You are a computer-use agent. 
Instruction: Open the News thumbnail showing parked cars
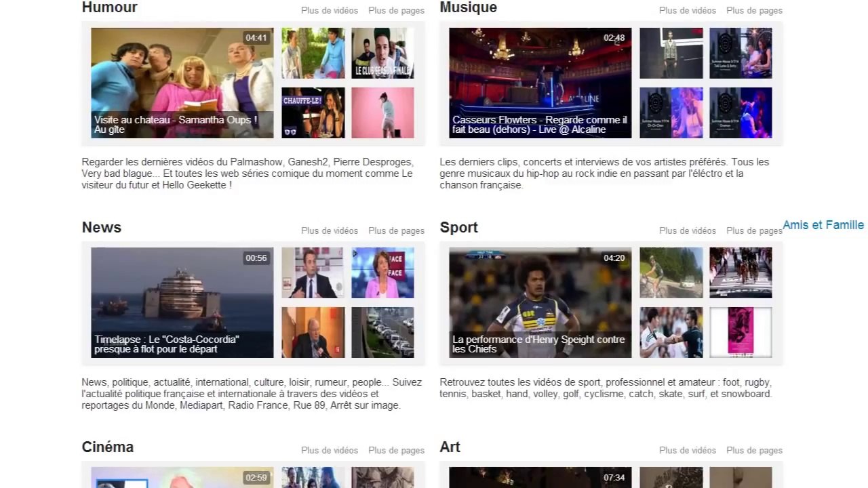click(x=382, y=332)
